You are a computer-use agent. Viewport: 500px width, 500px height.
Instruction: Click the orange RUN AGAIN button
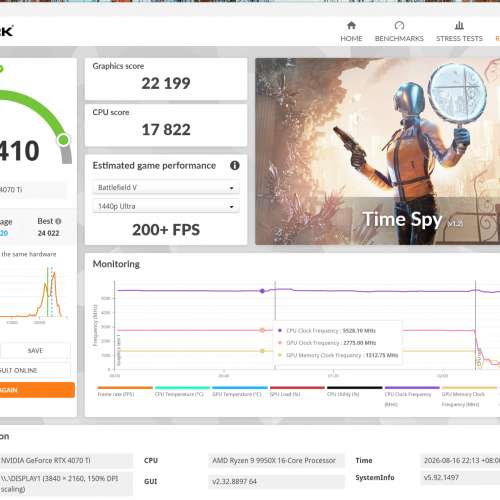[37, 390]
